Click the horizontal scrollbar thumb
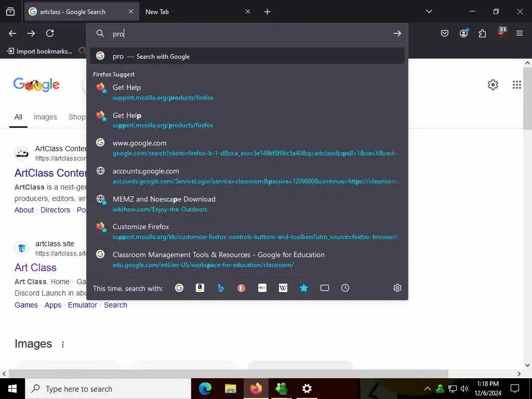Screen dimensions: 532x399 229,374
